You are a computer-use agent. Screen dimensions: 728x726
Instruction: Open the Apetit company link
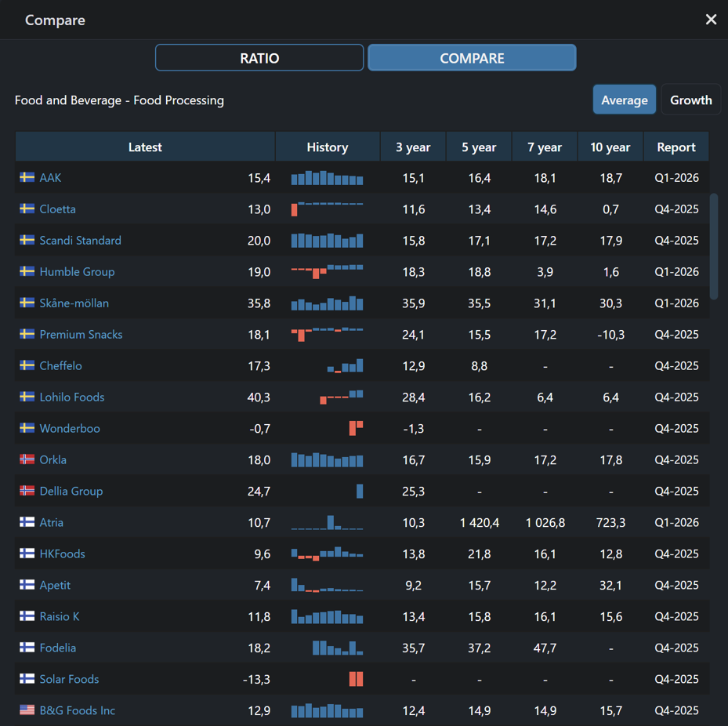pos(55,585)
